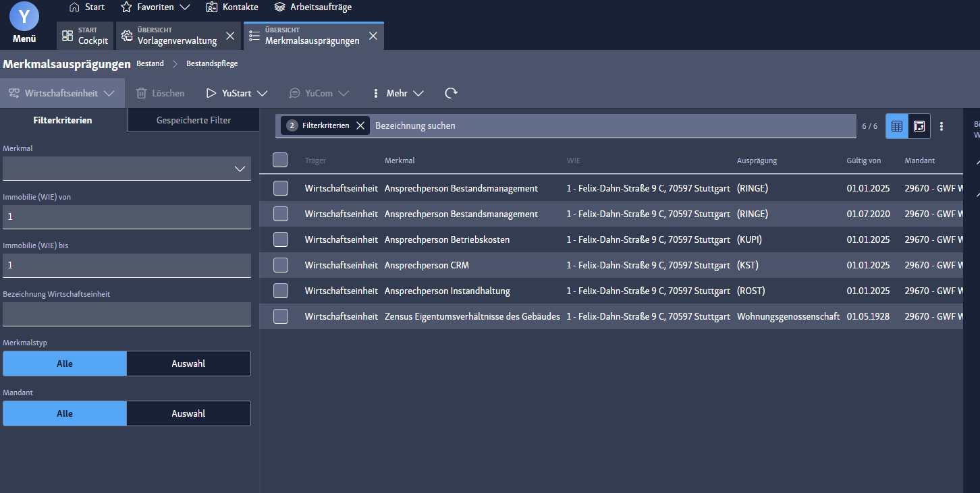Switch to detail split view icon
The height and width of the screenshot is (493, 980).
tap(919, 126)
